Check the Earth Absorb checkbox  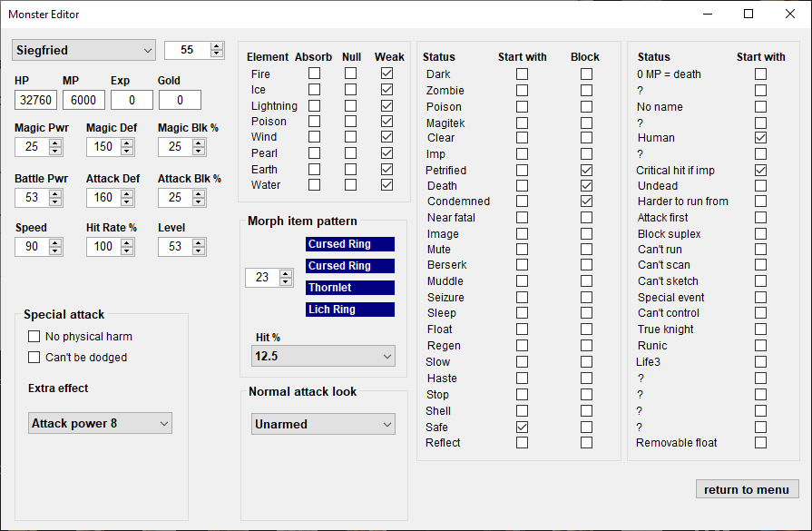coord(314,170)
